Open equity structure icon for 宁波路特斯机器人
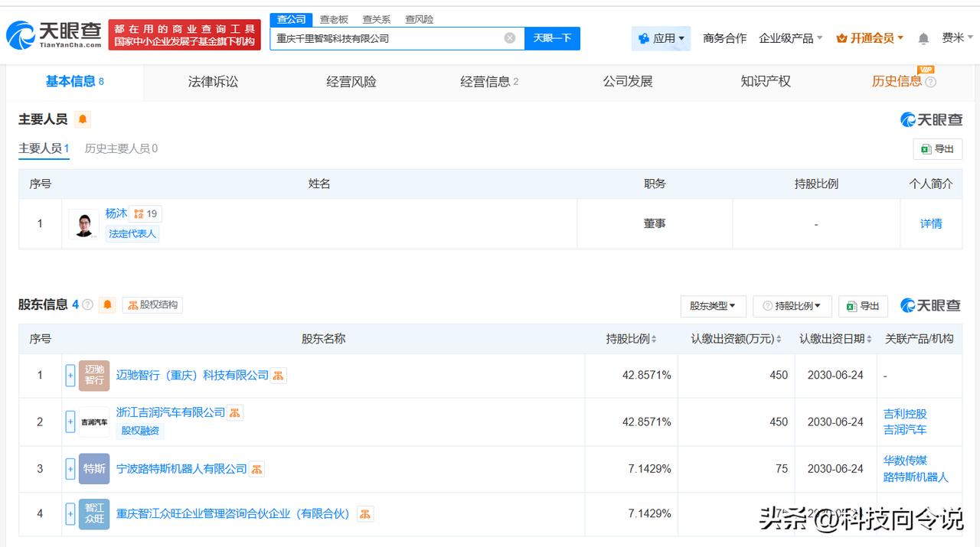This screenshot has width=980, height=547. (x=256, y=469)
